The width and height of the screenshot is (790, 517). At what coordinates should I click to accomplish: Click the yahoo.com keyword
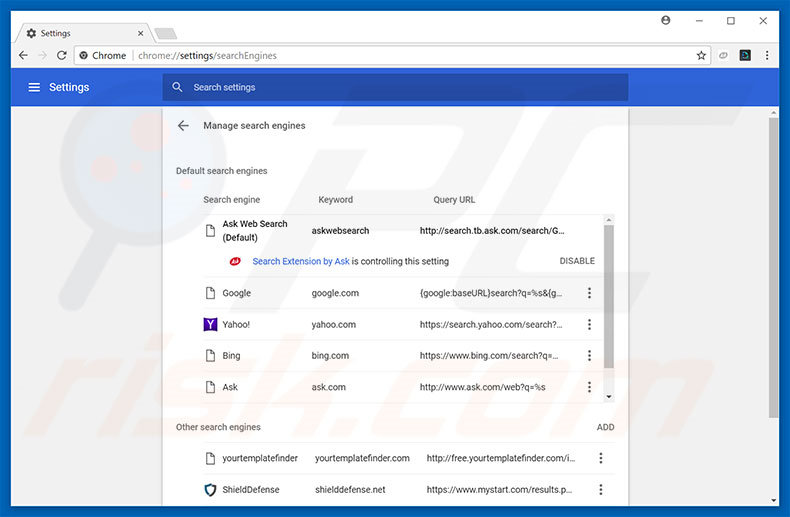click(334, 325)
